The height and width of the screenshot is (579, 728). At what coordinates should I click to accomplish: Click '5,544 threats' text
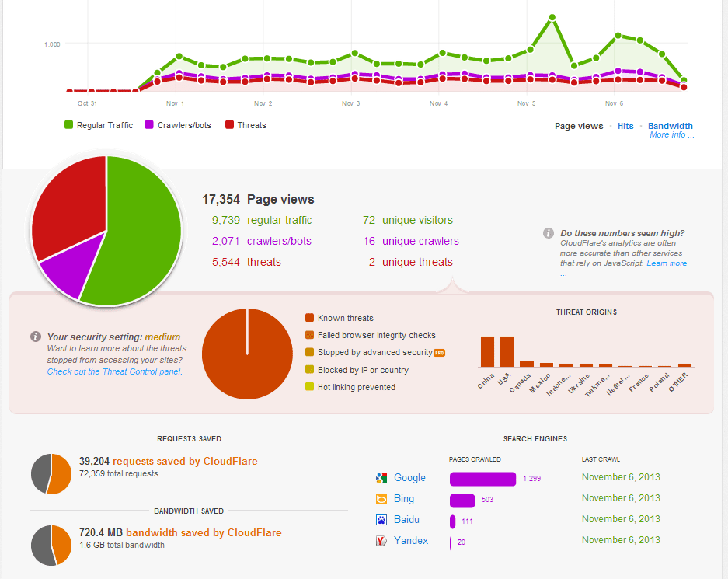click(x=246, y=262)
